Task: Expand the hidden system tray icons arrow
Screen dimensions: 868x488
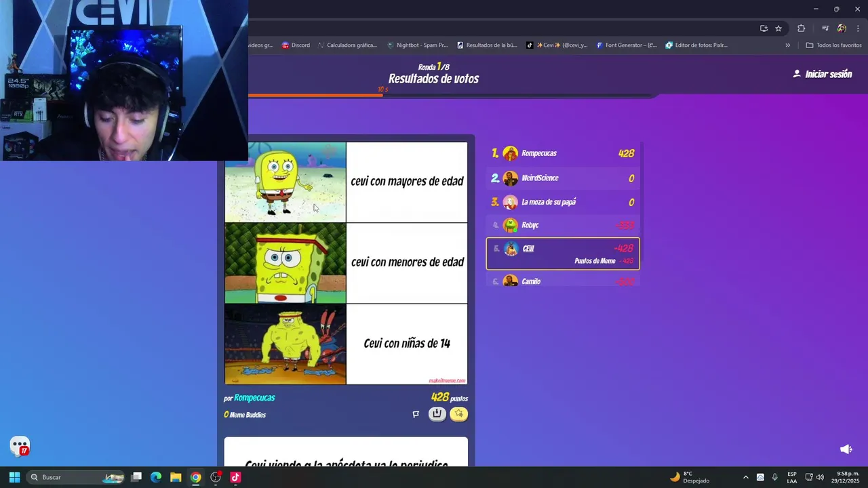Action: pos(746,477)
